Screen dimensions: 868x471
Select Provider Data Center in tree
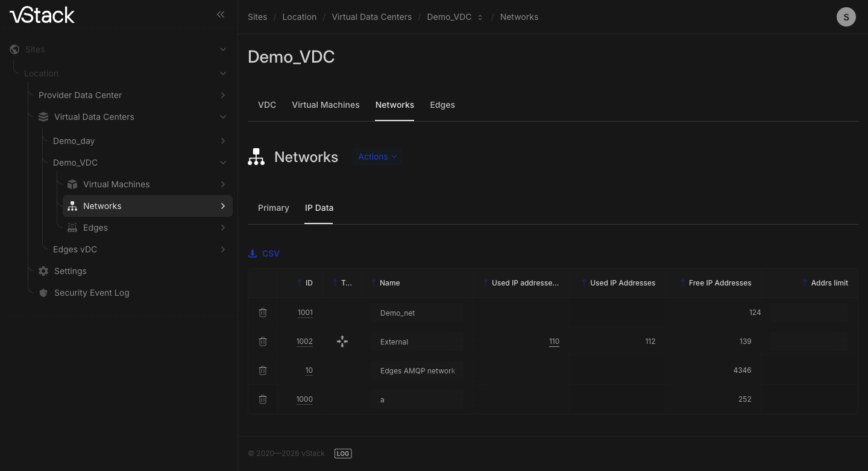(80, 95)
